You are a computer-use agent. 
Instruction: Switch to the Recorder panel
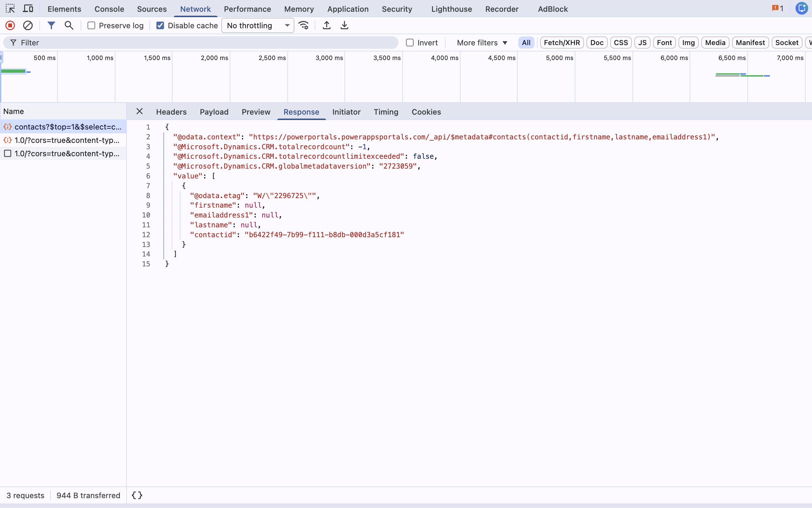[502, 9]
